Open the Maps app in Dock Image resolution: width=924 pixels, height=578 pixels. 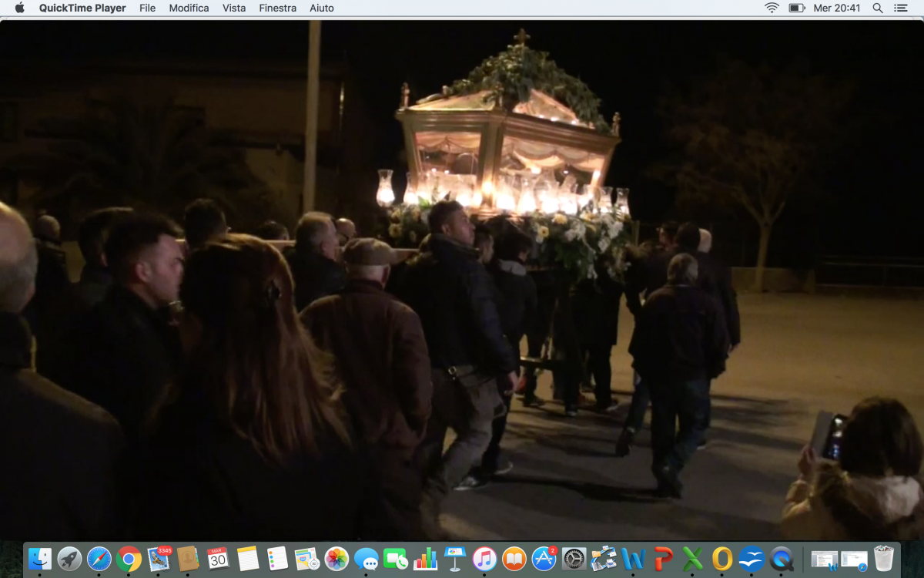point(306,559)
